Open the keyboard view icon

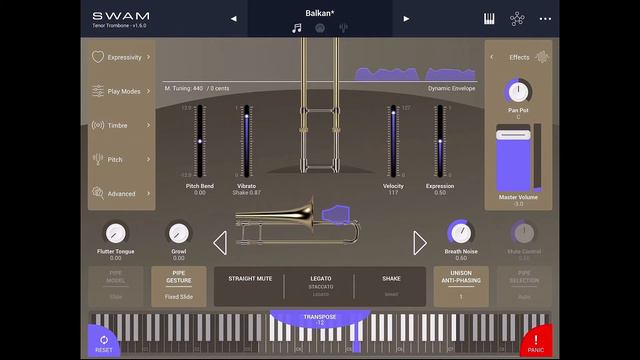pos(489,19)
